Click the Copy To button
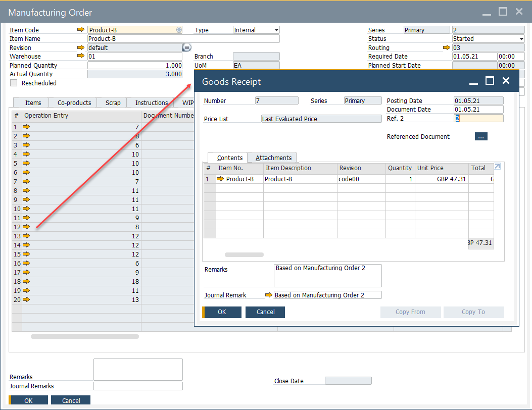Viewport: 532px width, 410px height. pos(473,312)
